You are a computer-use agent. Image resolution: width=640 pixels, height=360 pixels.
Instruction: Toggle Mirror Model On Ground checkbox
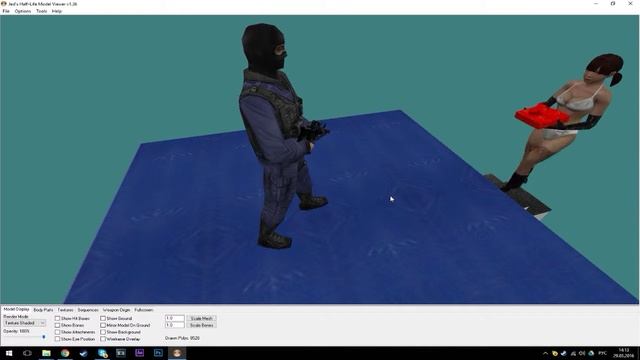[x=103, y=325]
